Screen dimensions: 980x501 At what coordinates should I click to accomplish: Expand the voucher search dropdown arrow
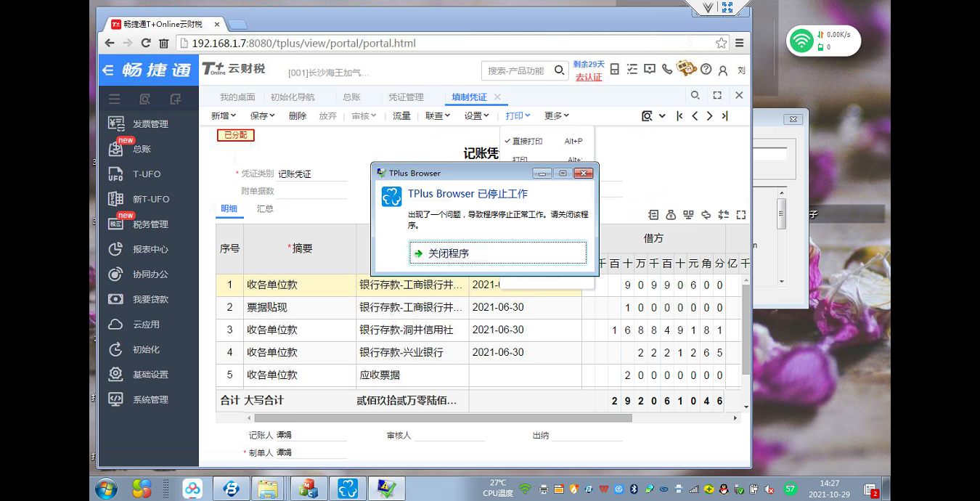coord(662,116)
